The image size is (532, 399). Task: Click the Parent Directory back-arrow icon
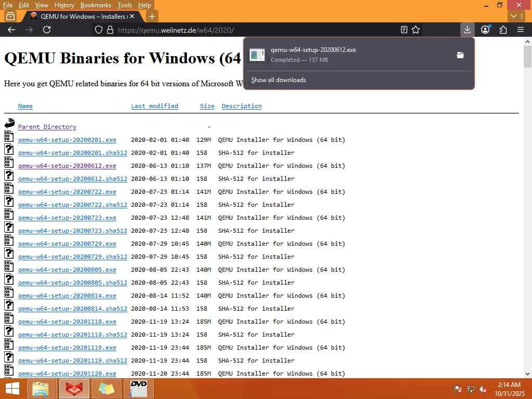[9, 123]
